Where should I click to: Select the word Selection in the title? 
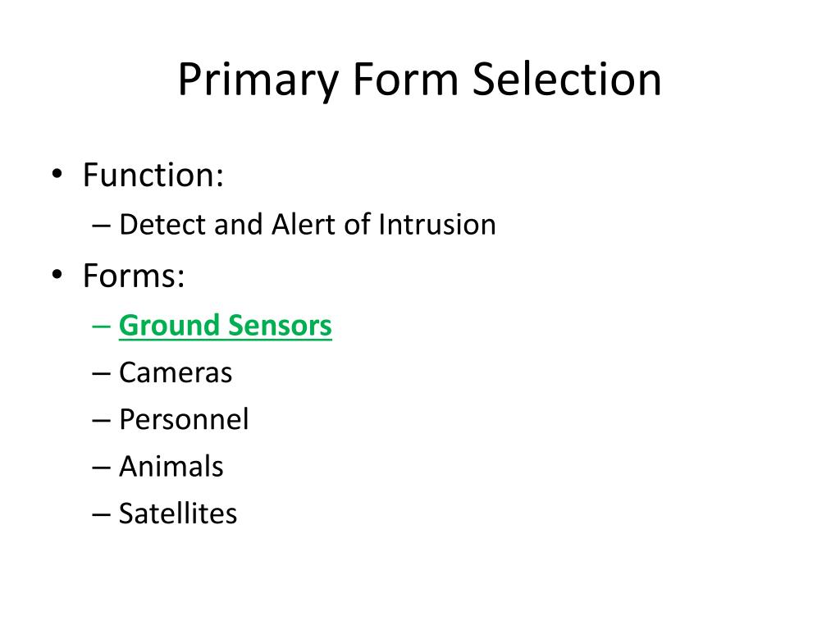click(567, 79)
